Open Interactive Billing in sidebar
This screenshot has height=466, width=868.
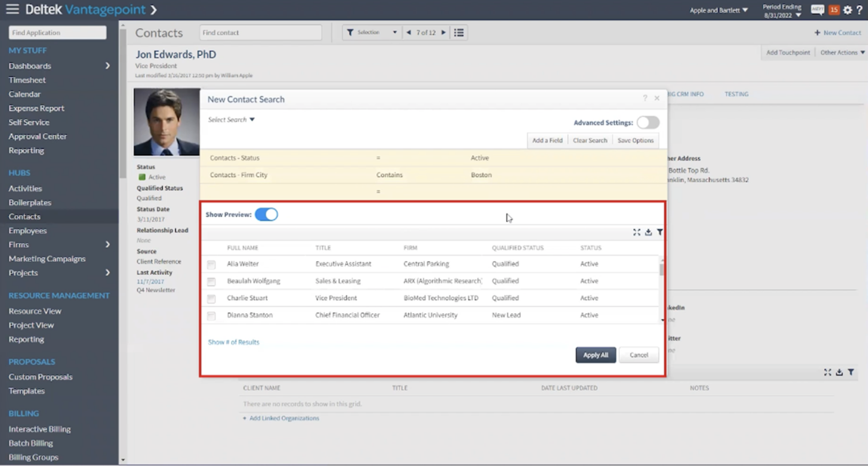tap(39, 429)
